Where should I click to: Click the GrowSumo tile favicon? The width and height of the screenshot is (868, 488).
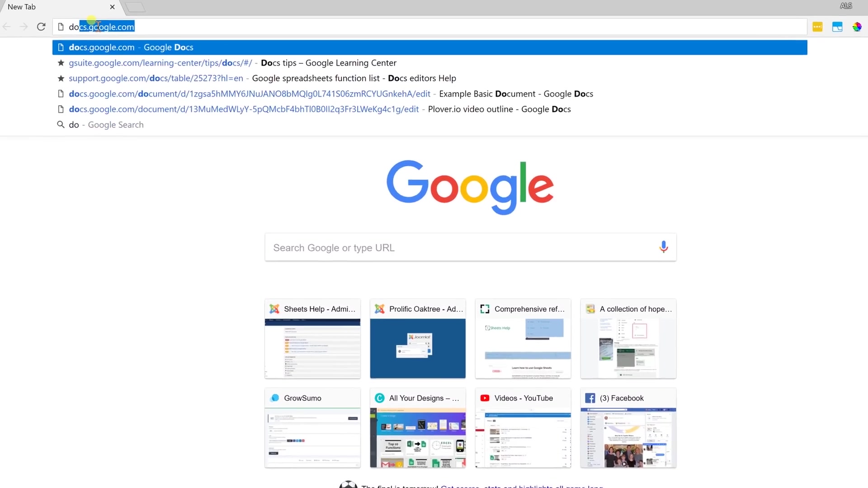point(274,398)
